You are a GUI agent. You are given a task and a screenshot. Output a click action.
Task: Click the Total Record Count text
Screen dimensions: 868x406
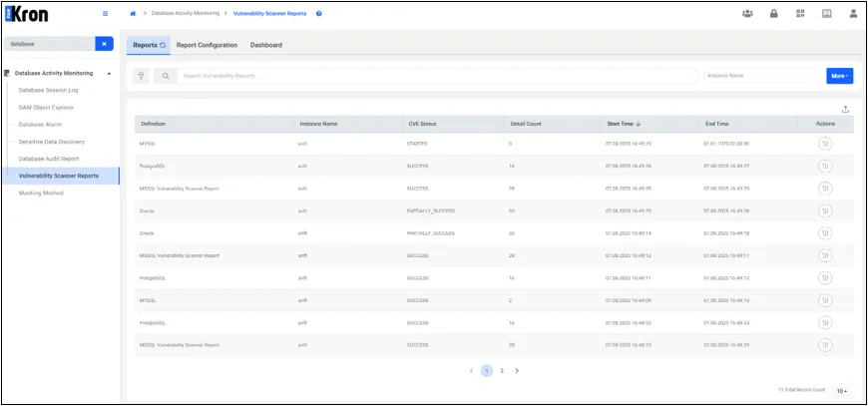tap(801, 390)
